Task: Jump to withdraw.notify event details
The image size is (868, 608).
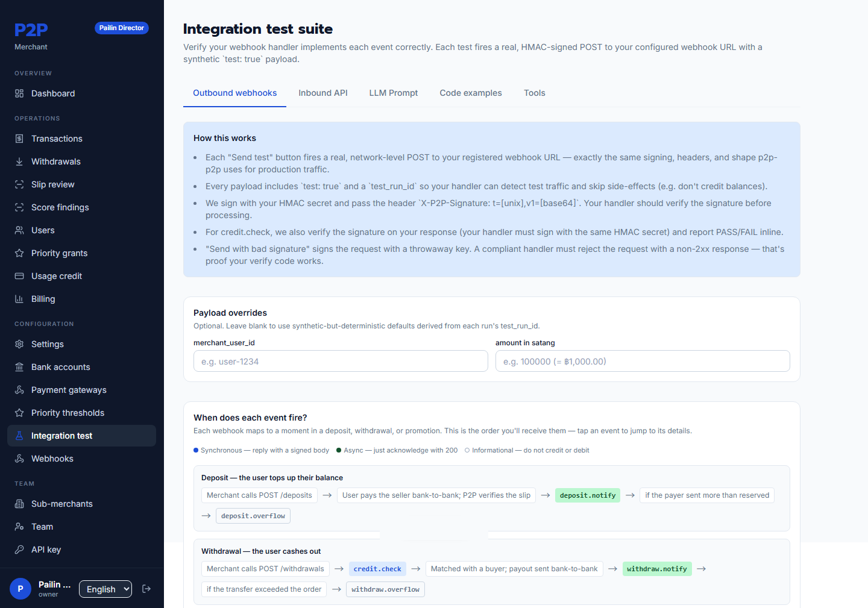Action: (x=657, y=569)
